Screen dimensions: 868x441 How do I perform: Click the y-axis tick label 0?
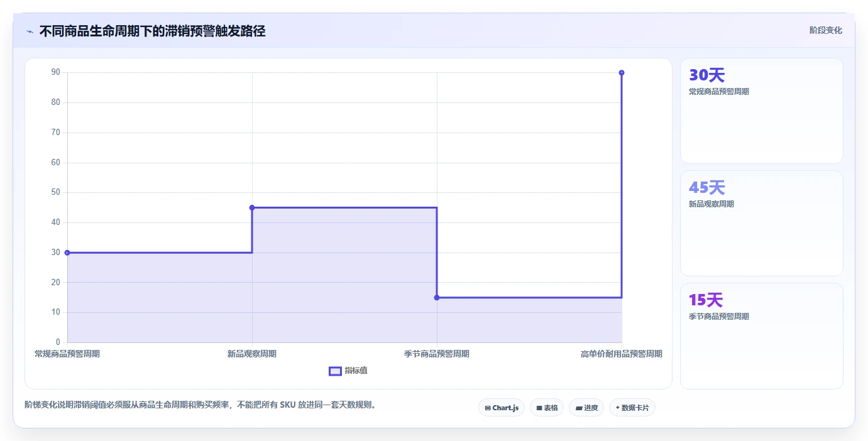pos(58,342)
